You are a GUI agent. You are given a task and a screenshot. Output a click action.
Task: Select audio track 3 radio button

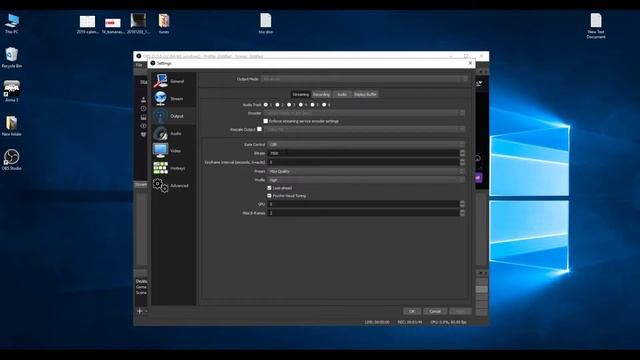[289, 105]
